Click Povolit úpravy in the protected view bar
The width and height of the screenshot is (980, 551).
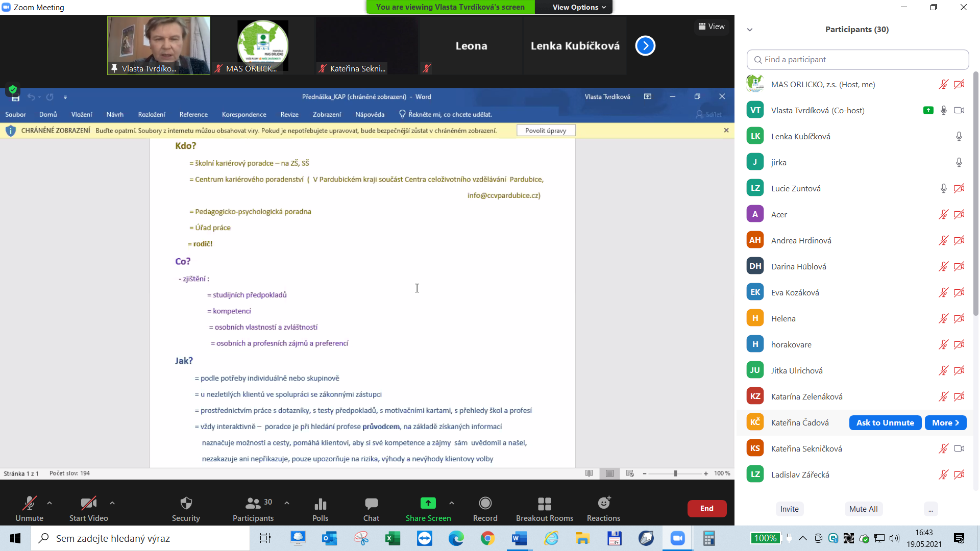pos(546,130)
